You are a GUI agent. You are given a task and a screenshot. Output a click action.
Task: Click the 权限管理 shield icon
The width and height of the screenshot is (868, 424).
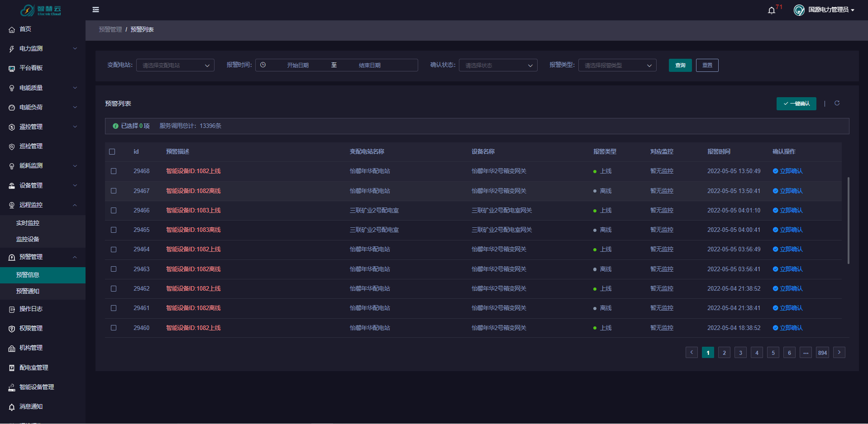tap(12, 329)
